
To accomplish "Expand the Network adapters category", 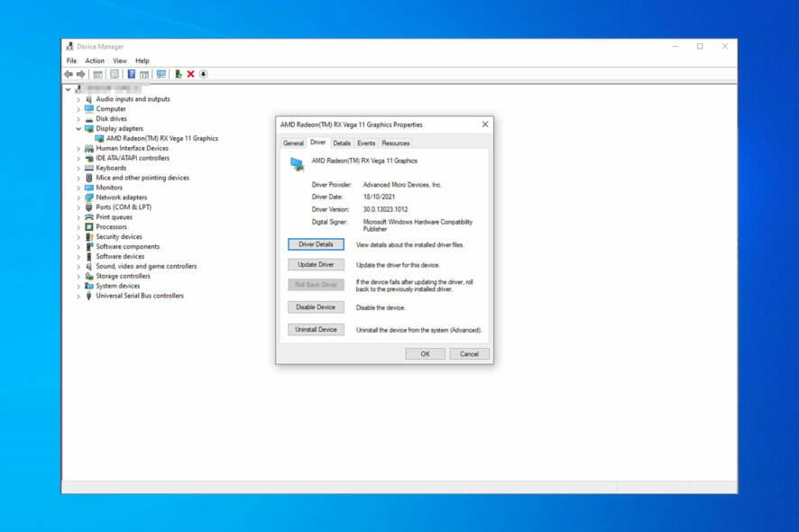I will pos(78,197).
